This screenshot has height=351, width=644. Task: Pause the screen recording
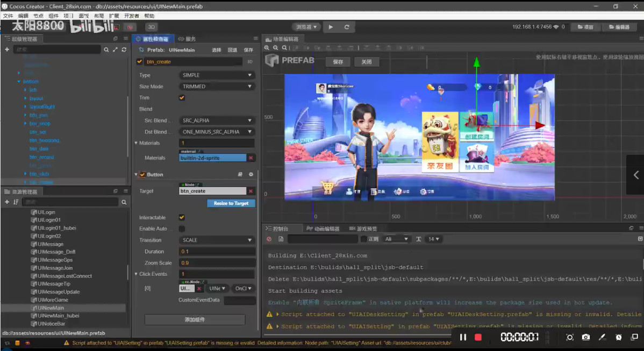pos(463,337)
